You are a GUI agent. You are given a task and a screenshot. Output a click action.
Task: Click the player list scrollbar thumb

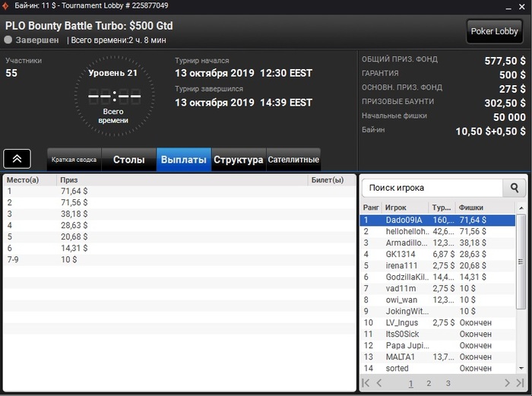[521, 261]
